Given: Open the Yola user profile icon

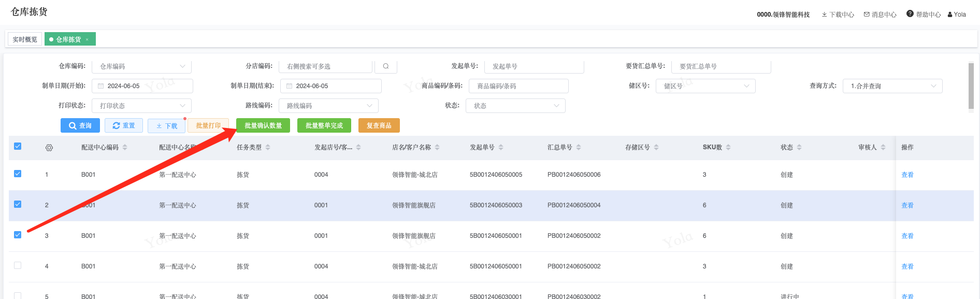Looking at the screenshot, I should (950, 15).
